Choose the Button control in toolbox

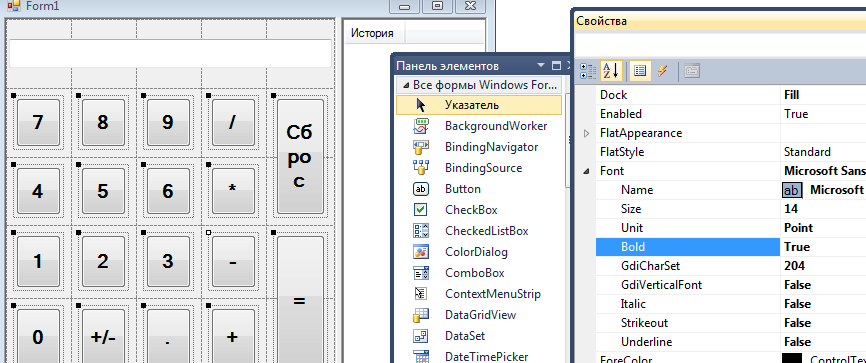tap(479, 189)
